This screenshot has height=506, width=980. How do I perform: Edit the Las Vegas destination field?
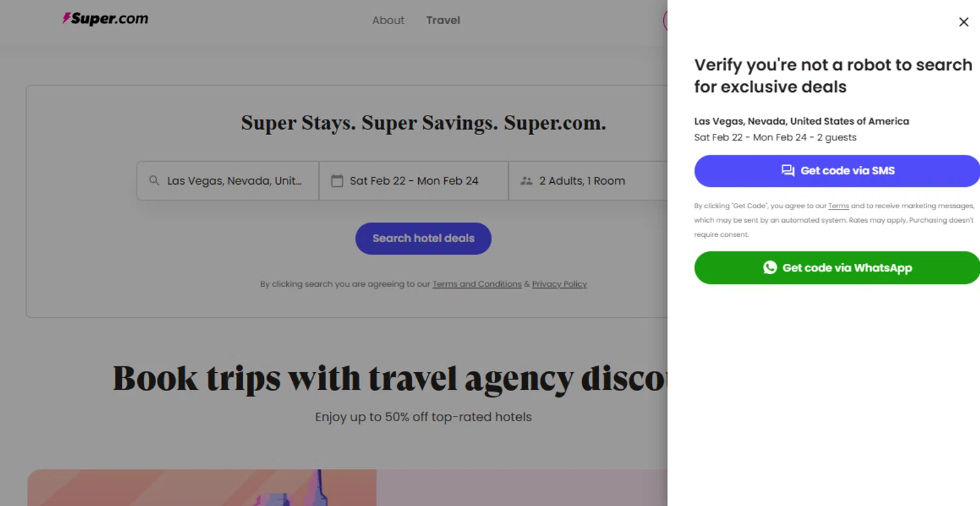click(235, 181)
